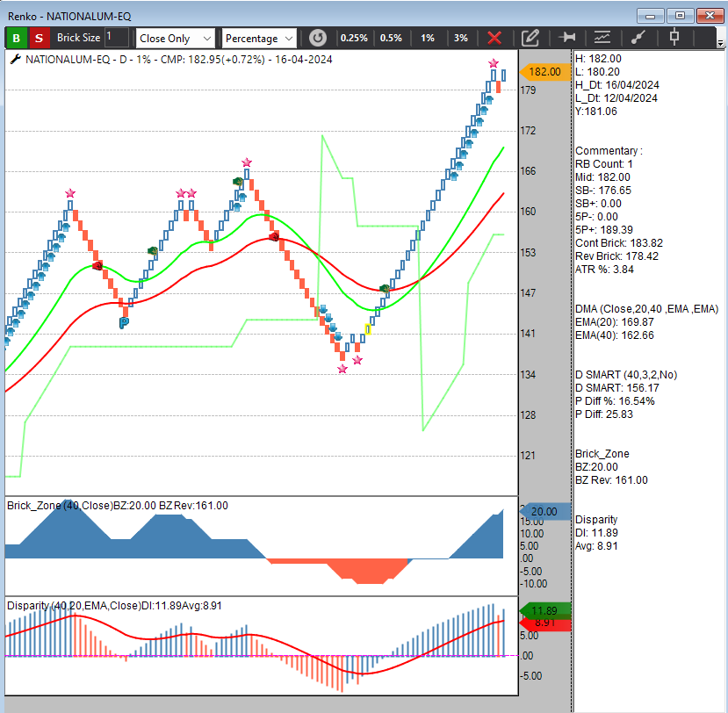The width and height of the screenshot is (728, 713).
Task: Click the NATIONALUM-EQ chart title text
Action: [x=179, y=60]
